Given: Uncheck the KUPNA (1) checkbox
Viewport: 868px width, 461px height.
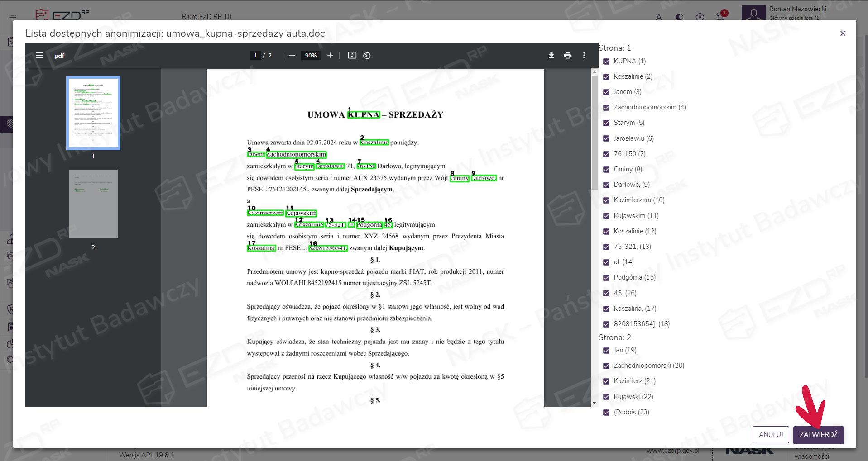Looking at the screenshot, I should point(606,62).
